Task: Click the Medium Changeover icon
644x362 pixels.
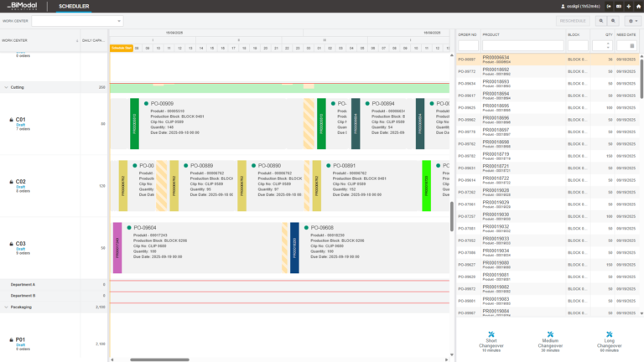Action: pyautogui.click(x=549, y=334)
